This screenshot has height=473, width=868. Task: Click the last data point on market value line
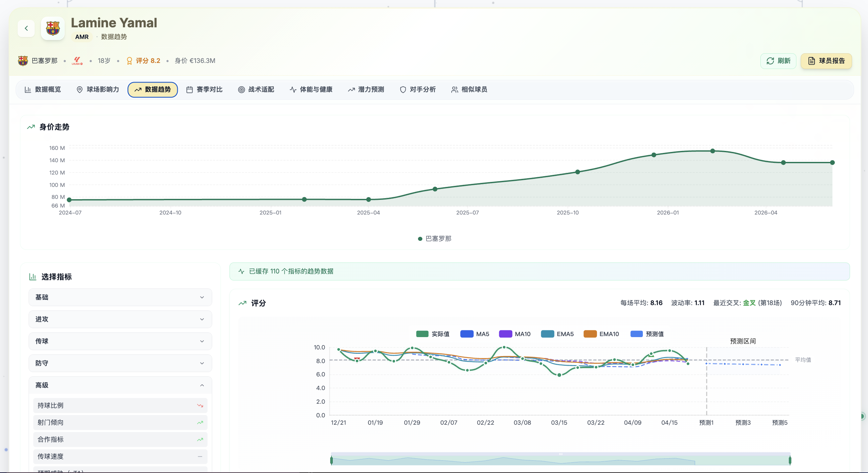coord(832,162)
